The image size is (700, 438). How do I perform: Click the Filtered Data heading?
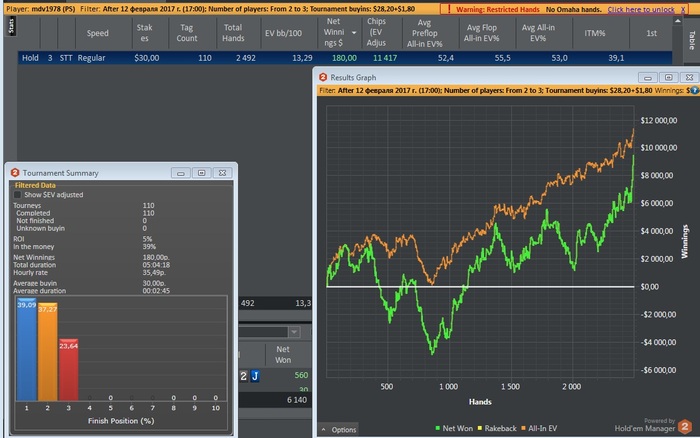[x=35, y=185]
